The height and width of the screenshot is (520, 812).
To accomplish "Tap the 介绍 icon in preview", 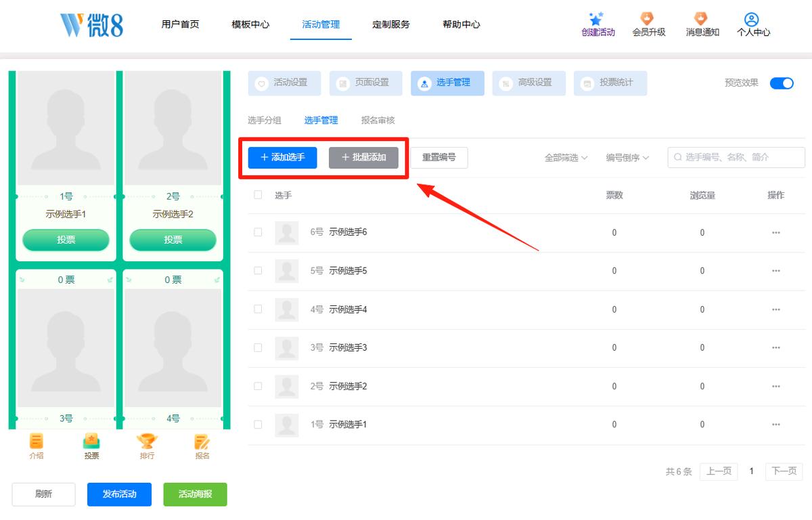I will click(x=37, y=441).
